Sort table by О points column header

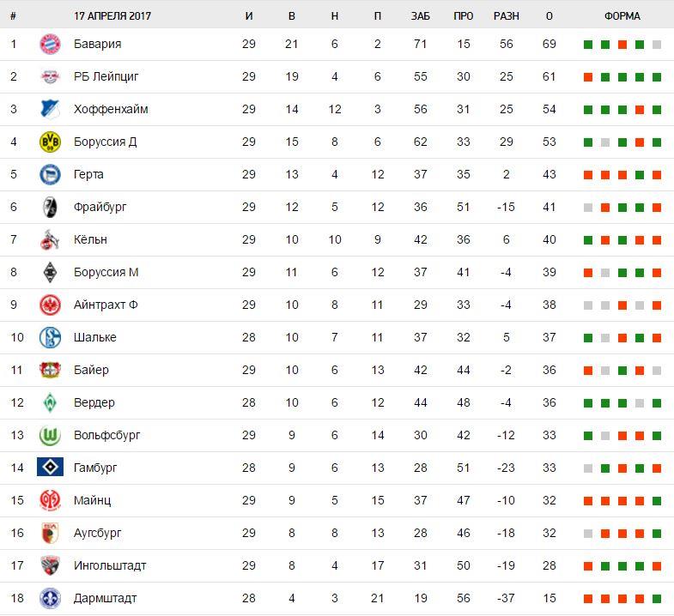(550, 16)
